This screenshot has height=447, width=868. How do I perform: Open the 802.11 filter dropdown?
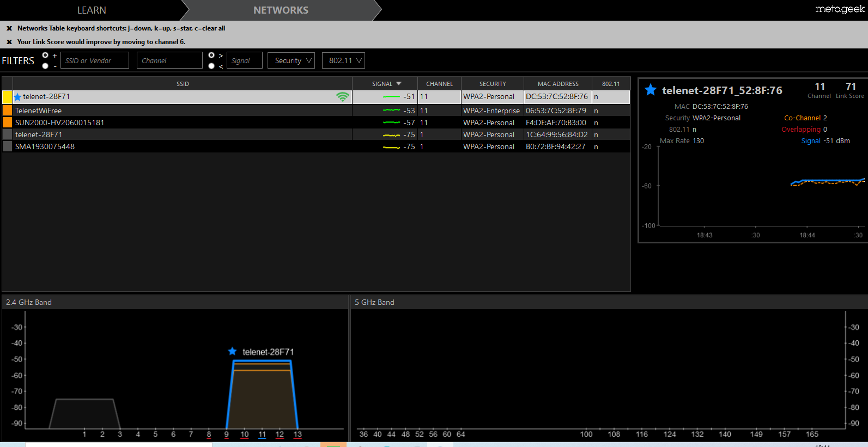[x=343, y=60]
